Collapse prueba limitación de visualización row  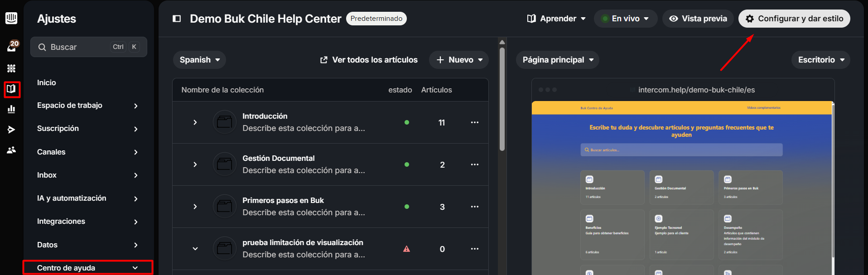coord(195,249)
